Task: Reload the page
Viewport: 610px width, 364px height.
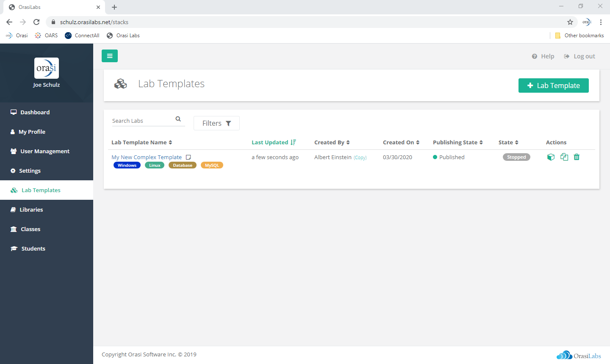Action: coord(36,22)
